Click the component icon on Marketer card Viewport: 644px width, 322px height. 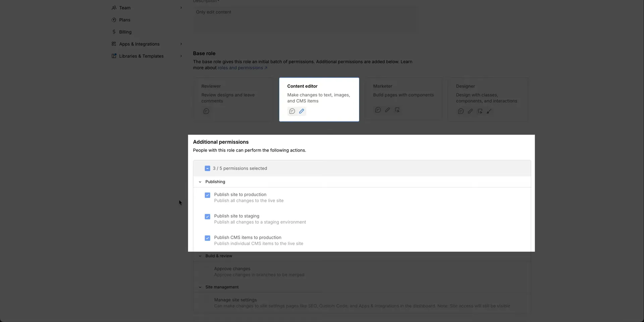tap(397, 110)
